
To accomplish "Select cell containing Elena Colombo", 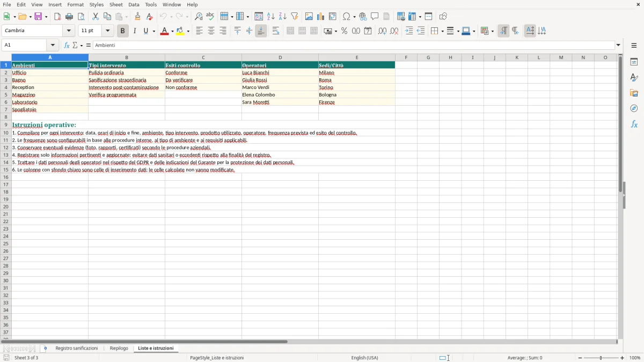I will click(x=280, y=95).
